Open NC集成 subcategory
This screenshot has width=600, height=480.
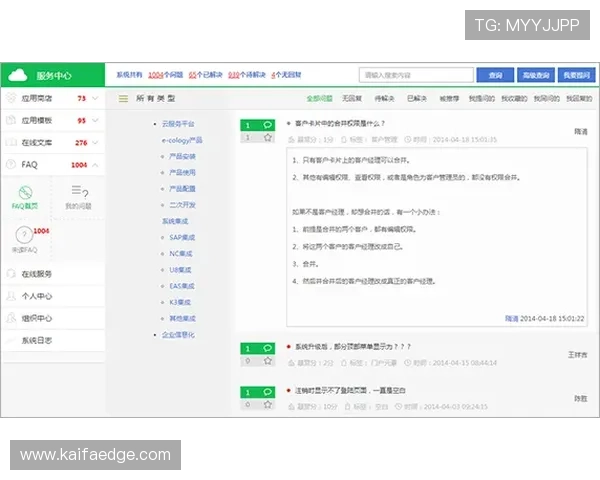(x=181, y=253)
